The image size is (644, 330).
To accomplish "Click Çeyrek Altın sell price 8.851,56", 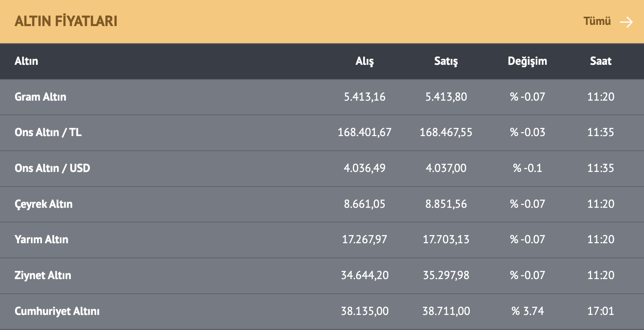I will click(446, 204).
